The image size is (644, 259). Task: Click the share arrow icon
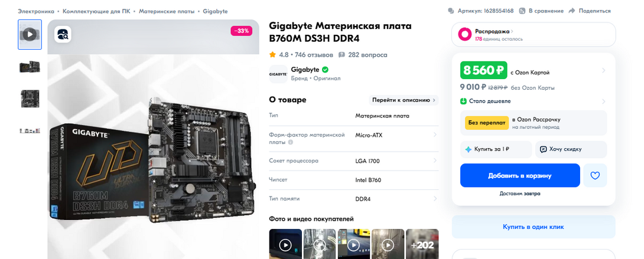coord(571,11)
